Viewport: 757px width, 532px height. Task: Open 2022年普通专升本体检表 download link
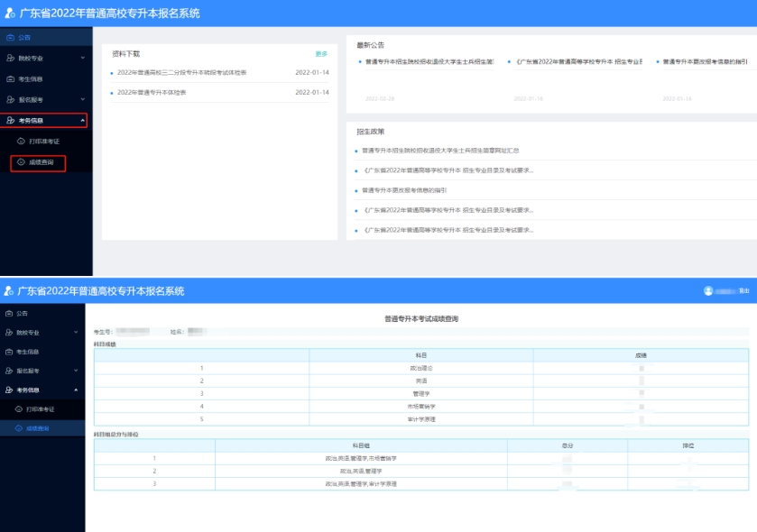point(152,92)
